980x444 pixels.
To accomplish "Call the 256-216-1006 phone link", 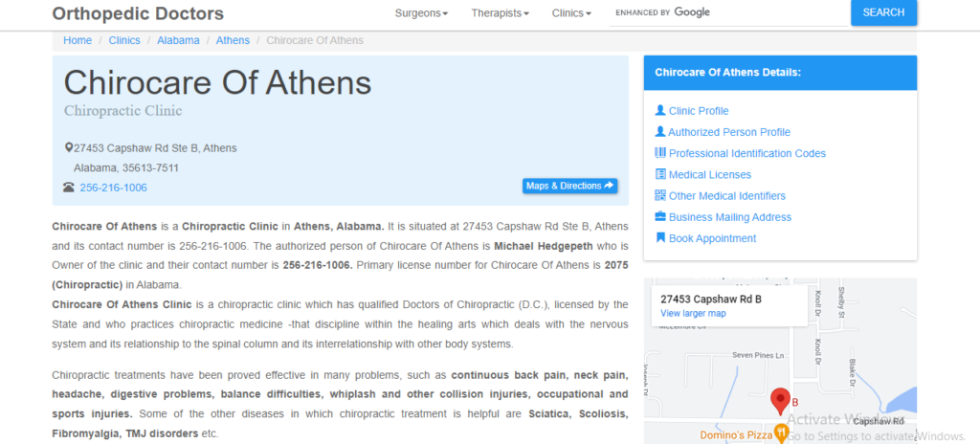I will point(113,188).
